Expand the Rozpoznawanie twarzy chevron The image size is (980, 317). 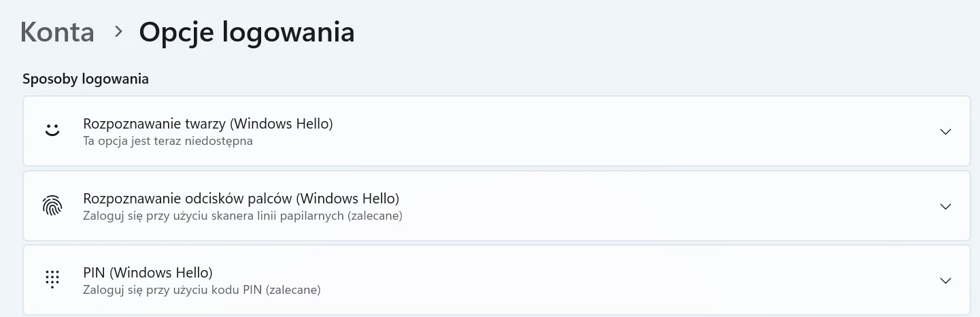[945, 131]
